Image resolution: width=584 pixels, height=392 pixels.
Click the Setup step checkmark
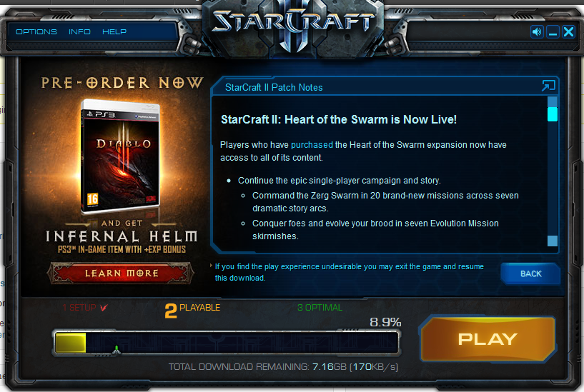(104, 308)
